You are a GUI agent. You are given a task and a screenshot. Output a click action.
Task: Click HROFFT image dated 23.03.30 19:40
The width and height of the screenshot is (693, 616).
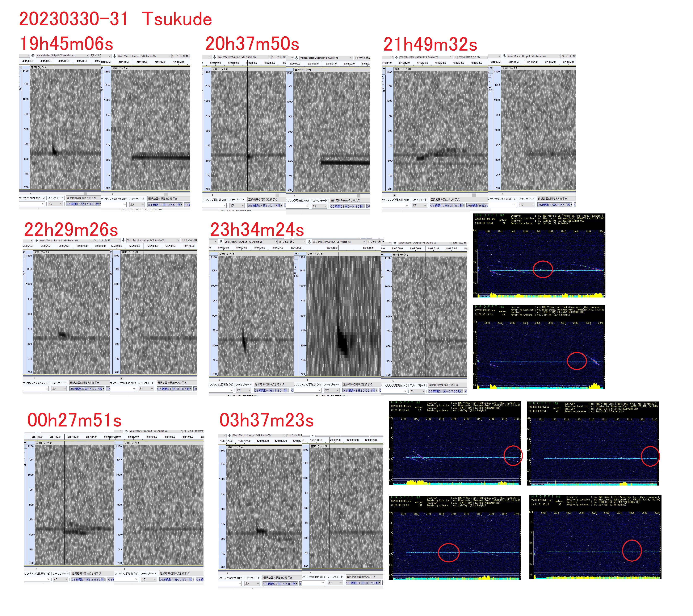(x=539, y=255)
